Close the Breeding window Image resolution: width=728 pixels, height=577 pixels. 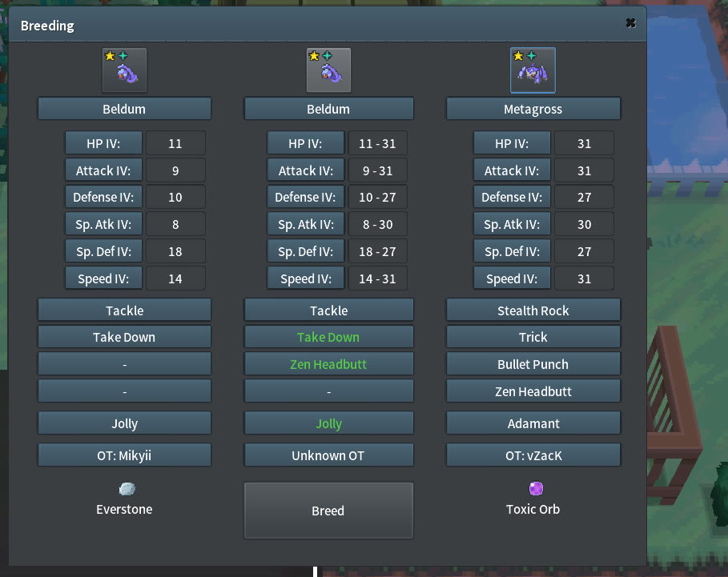(x=630, y=24)
